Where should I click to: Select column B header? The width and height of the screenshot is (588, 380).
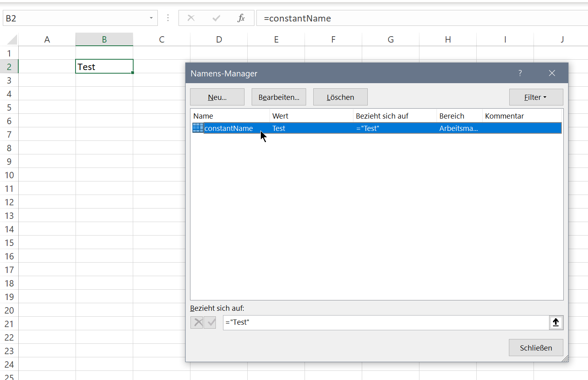pos(104,39)
